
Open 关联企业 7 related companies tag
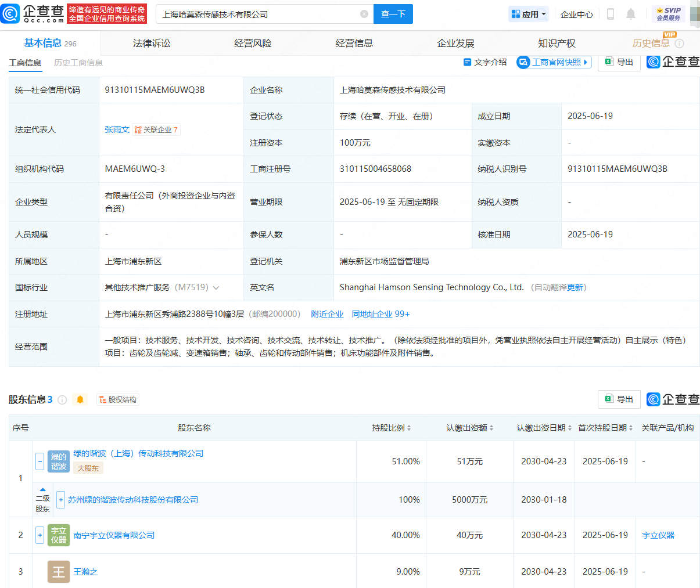[x=156, y=129]
